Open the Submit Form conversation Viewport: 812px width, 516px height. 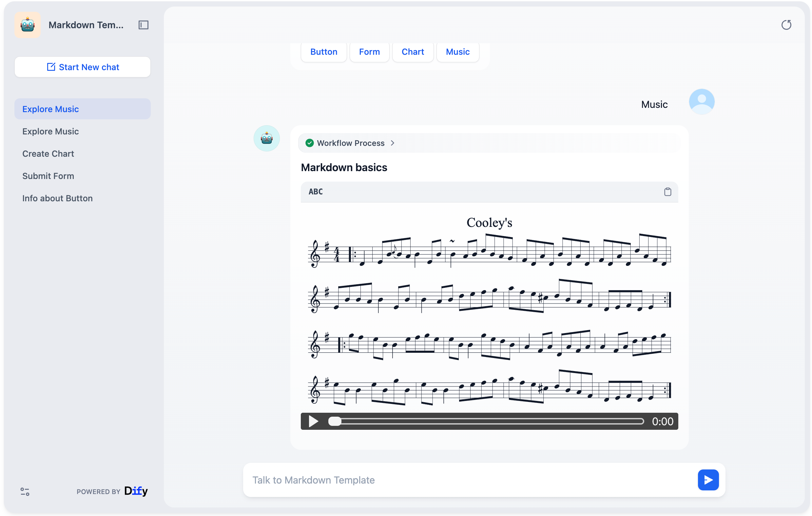point(48,176)
